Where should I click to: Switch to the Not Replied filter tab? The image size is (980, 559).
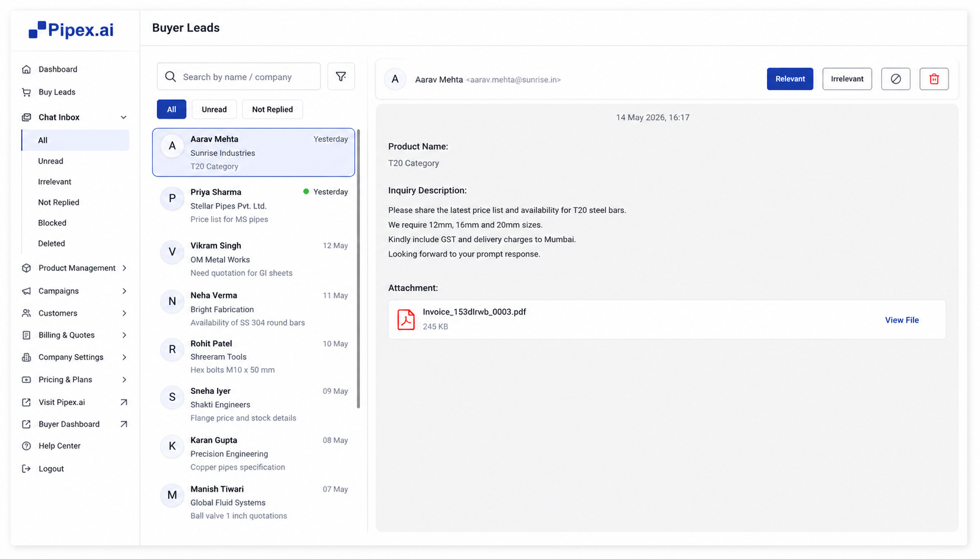coord(273,109)
